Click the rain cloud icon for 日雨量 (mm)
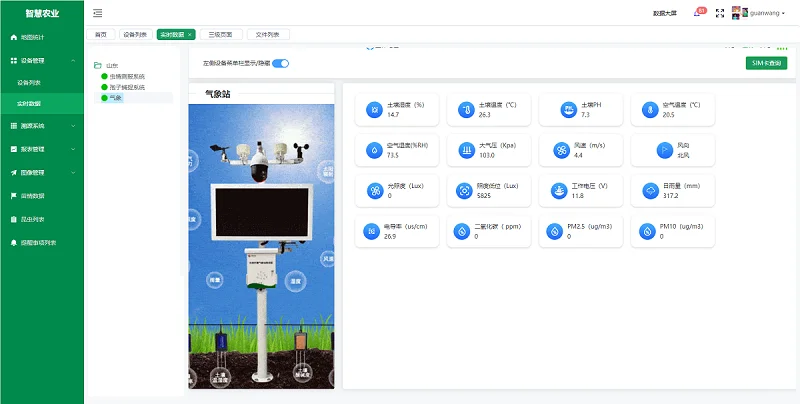Screen dimensions: 800x404 [x=651, y=191]
